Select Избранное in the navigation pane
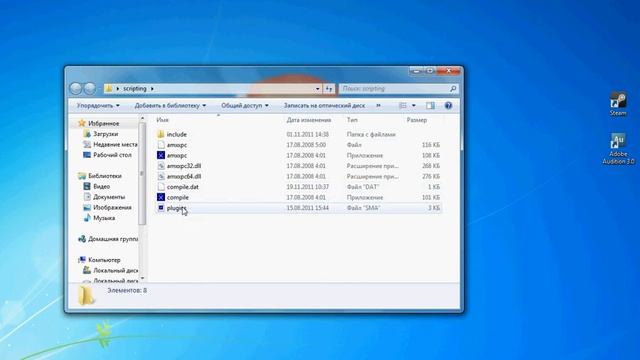This screenshot has width=640, height=360. [104, 124]
